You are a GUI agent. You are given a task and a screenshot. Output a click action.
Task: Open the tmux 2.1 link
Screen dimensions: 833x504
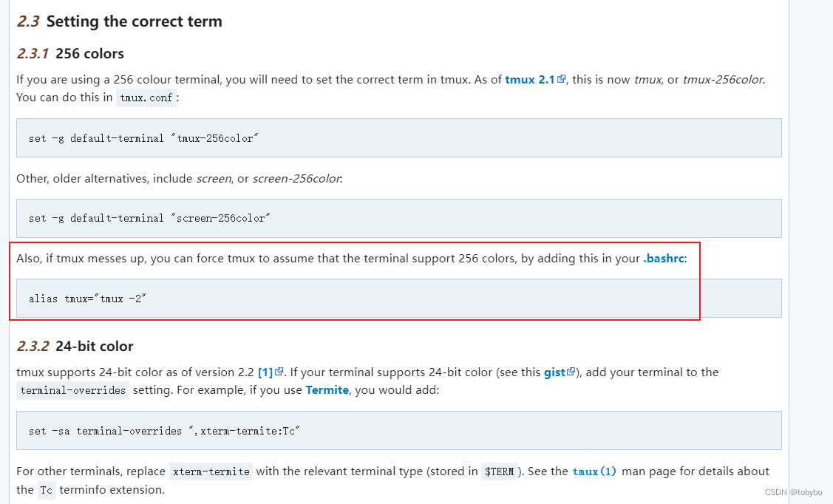tap(530, 80)
